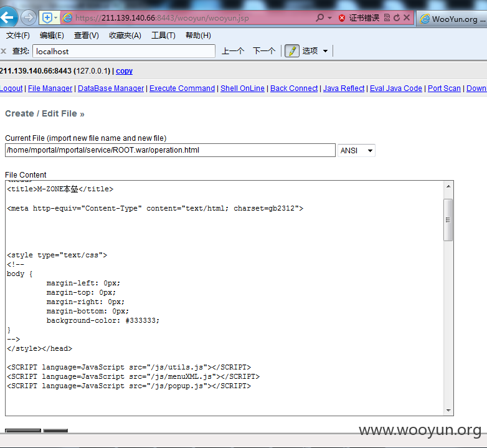Open the 查看(V) menu
The width and height of the screenshot is (487, 448).
87,36
